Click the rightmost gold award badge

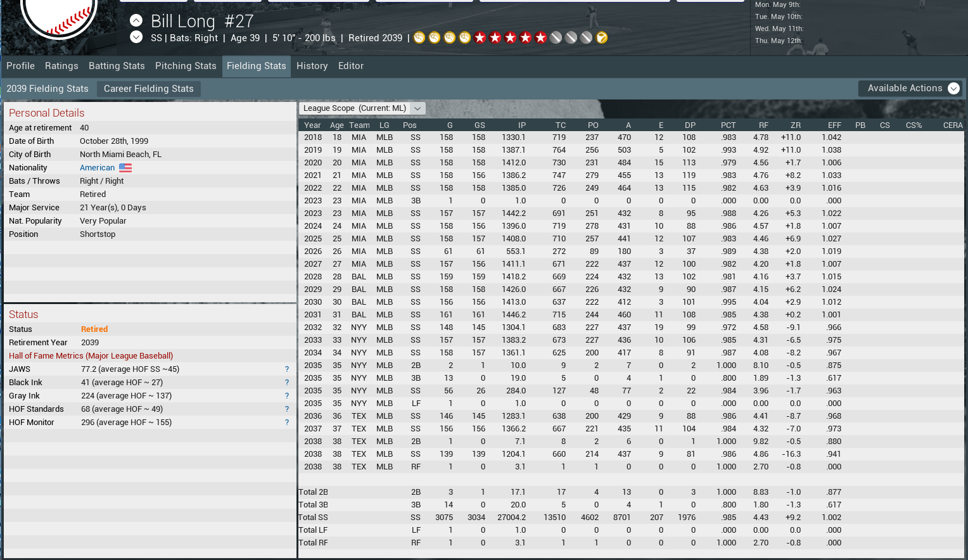[x=602, y=38]
